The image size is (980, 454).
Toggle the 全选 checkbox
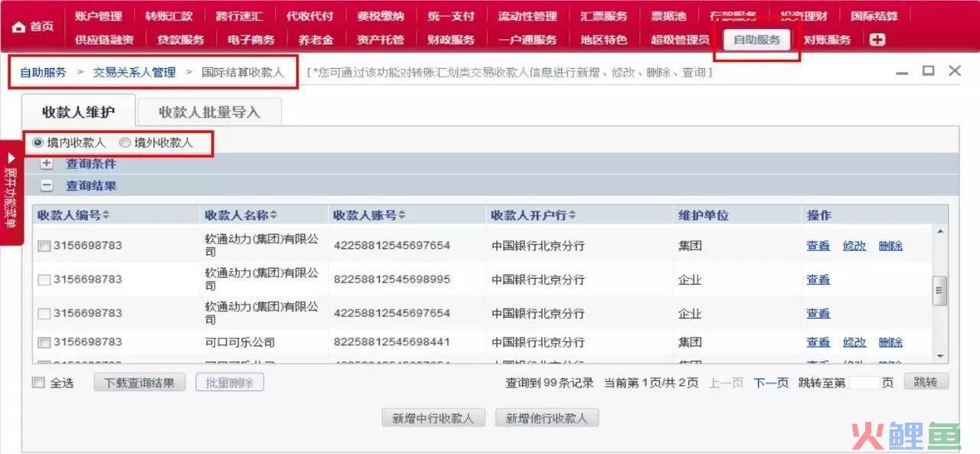[38, 383]
